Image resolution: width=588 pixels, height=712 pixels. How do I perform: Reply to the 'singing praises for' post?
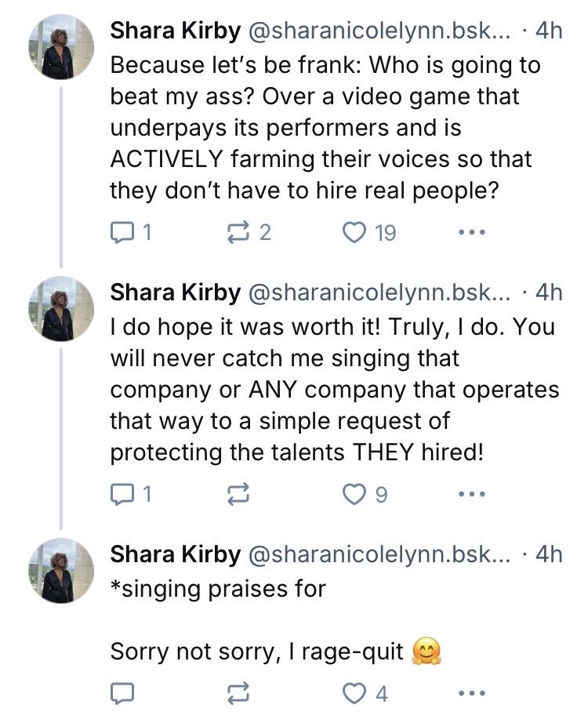(122, 693)
